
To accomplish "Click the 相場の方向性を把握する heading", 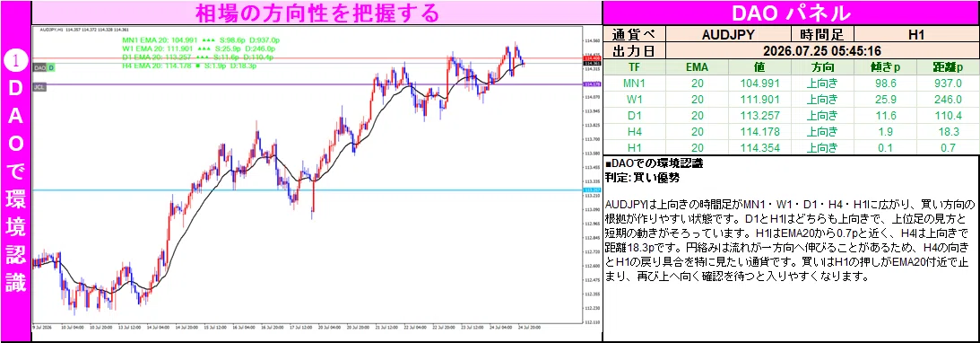I will 317,13.
